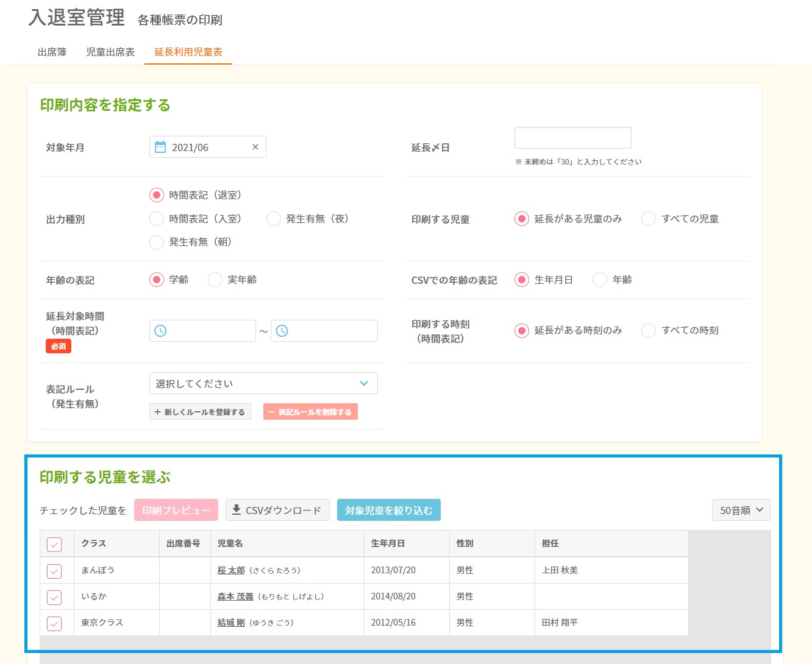Click the クラス column header
This screenshot has height=664, width=812.
point(116,543)
